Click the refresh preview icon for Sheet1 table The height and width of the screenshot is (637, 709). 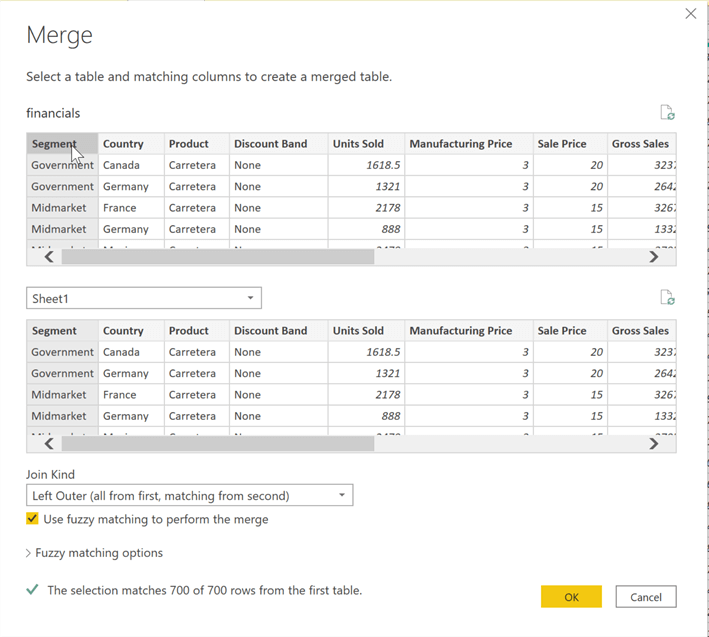667,298
